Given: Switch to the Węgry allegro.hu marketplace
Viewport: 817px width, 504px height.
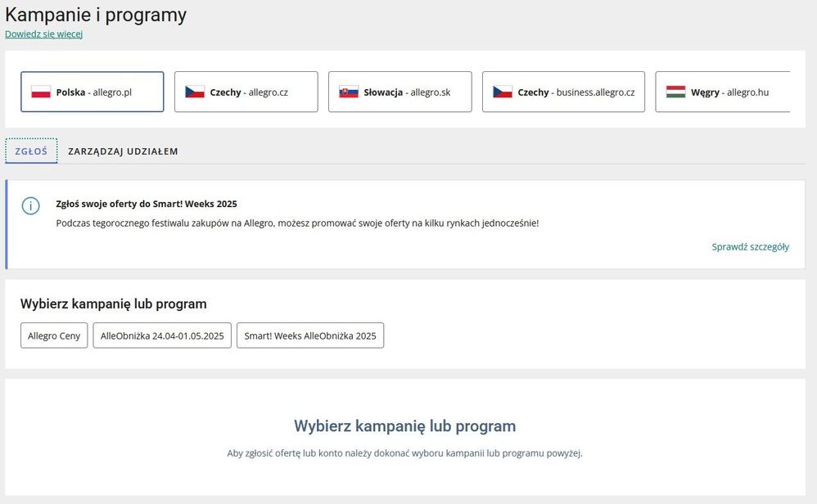Looking at the screenshot, I should 723,92.
